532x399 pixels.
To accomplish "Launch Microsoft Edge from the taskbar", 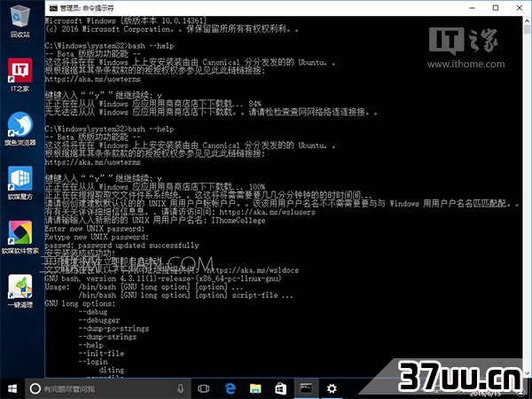I will click(x=230, y=388).
